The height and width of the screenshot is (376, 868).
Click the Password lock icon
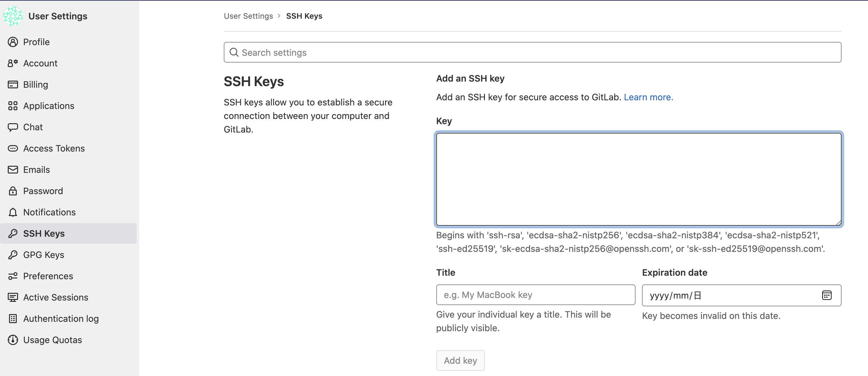[13, 191]
